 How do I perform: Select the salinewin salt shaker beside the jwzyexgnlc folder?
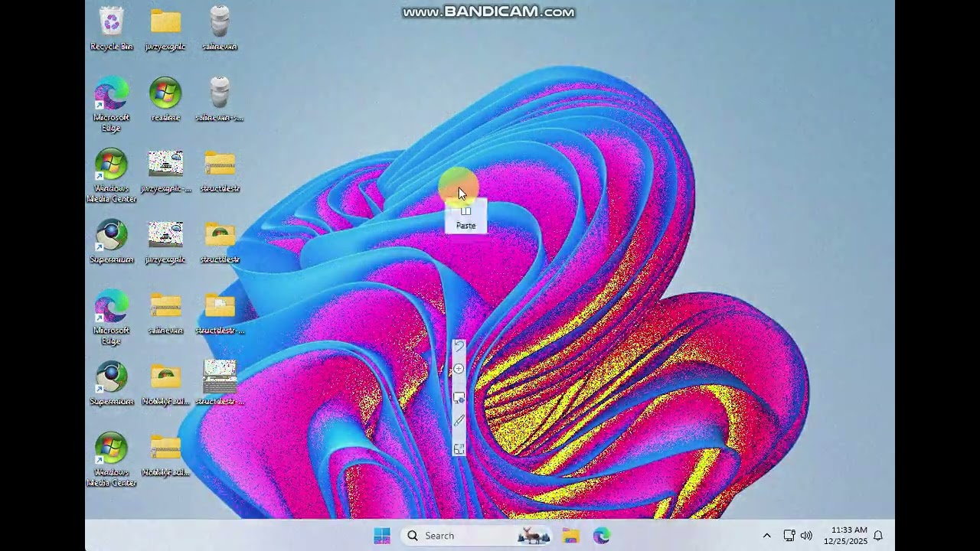(220, 29)
